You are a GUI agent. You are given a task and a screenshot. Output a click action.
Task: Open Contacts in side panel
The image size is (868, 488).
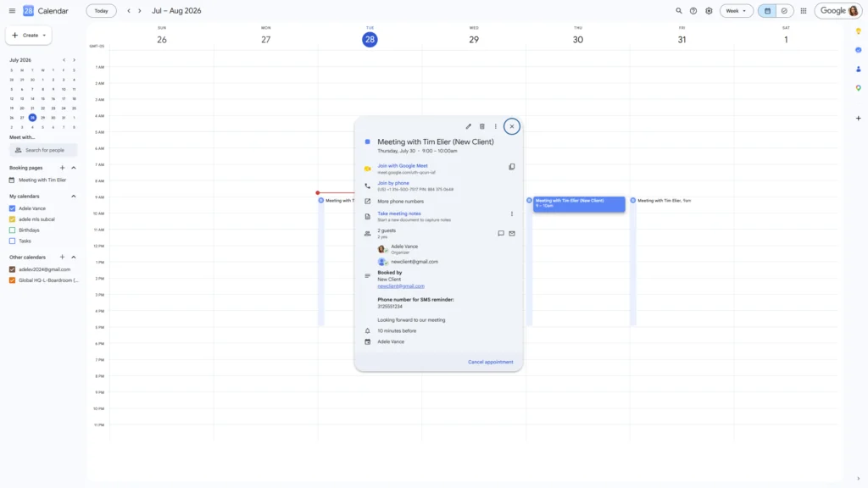point(858,69)
